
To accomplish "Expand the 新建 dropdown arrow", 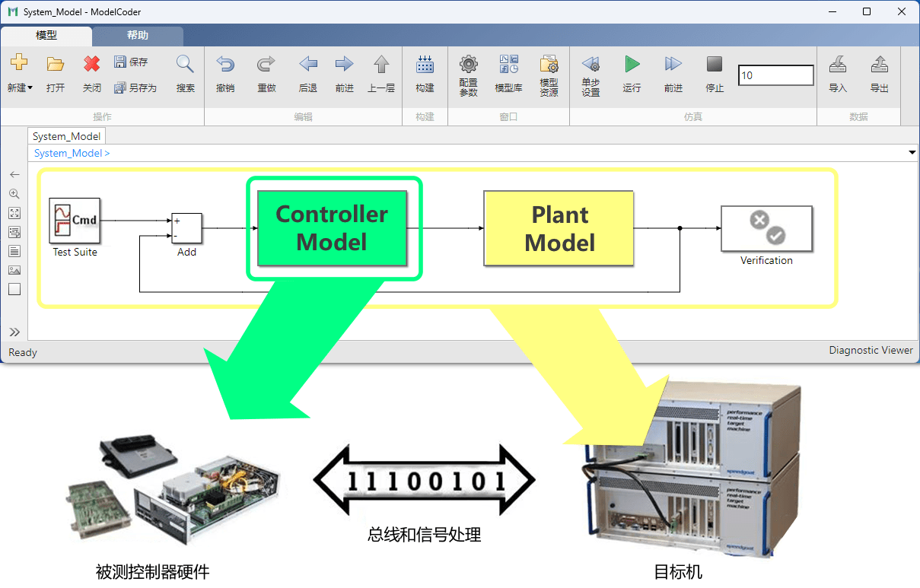I will point(30,88).
